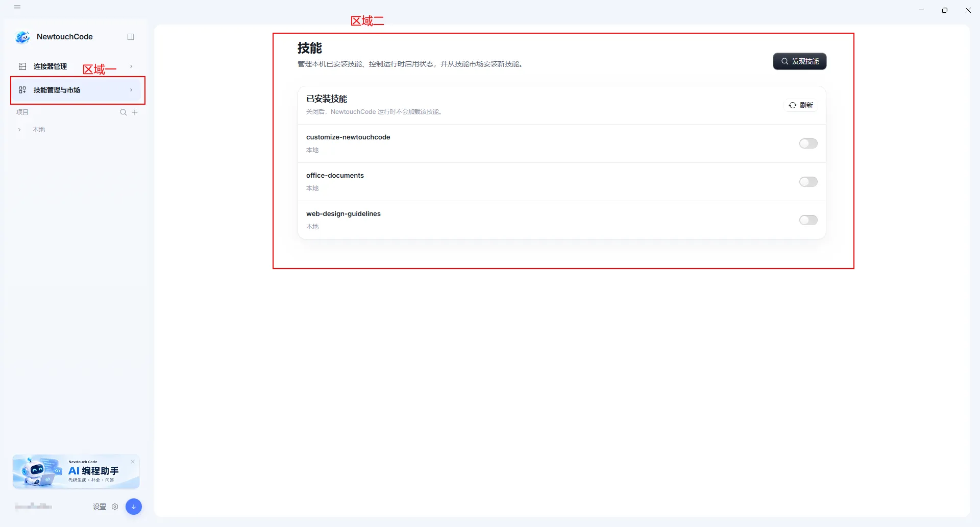The height and width of the screenshot is (527, 980).
Task: Click the AI 编程助手 promo banner
Action: (76, 471)
